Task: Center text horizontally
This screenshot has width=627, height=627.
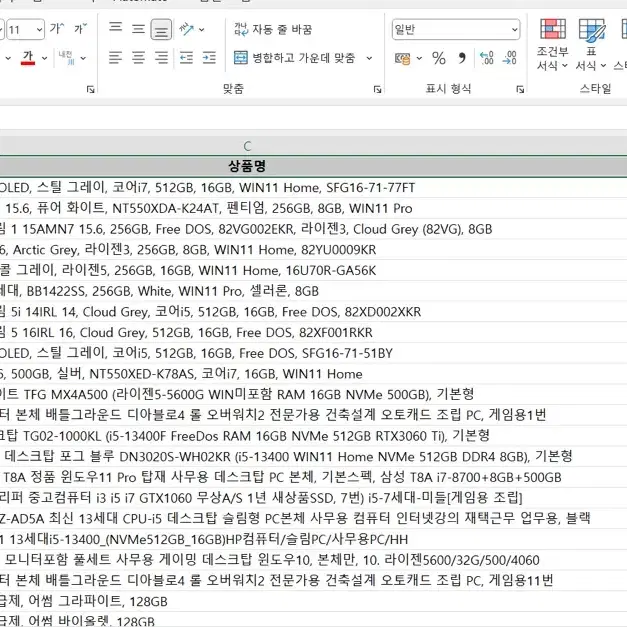Action: 138,58
